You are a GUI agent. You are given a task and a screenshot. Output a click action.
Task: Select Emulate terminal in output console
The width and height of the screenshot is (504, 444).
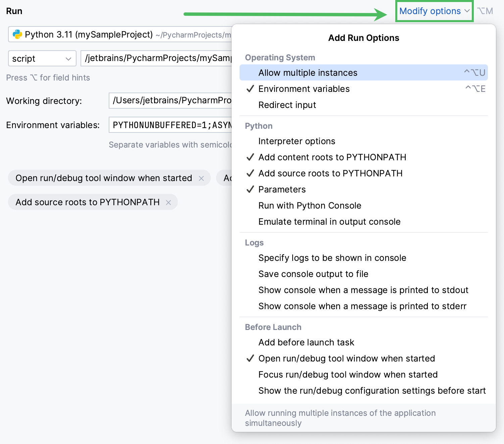pyautogui.click(x=329, y=221)
